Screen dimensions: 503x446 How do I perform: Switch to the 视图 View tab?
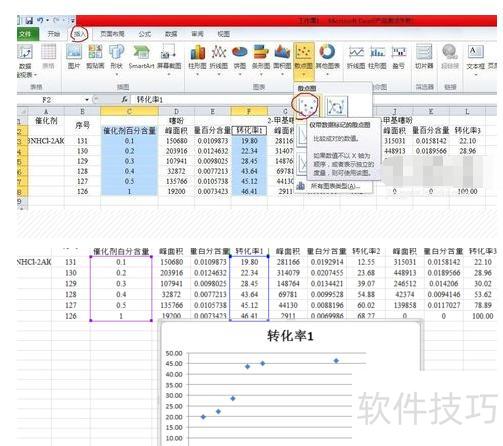click(x=223, y=34)
